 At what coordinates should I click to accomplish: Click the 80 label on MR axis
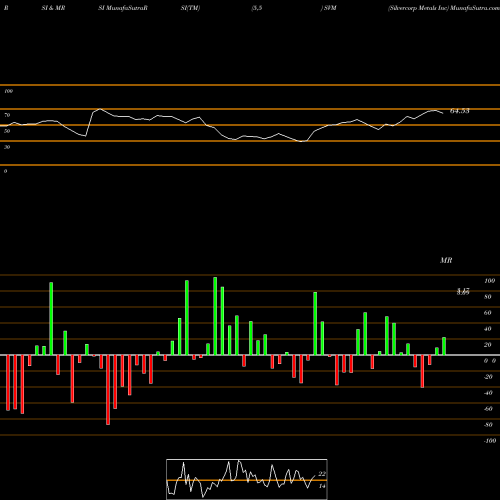click(488, 297)
